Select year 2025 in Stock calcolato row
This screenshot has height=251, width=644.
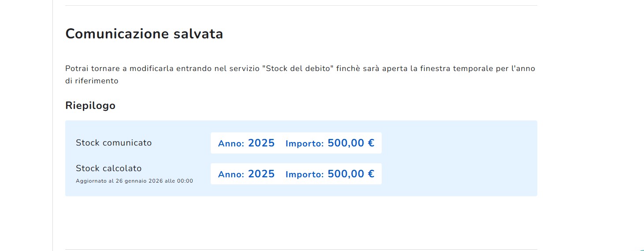click(261, 174)
